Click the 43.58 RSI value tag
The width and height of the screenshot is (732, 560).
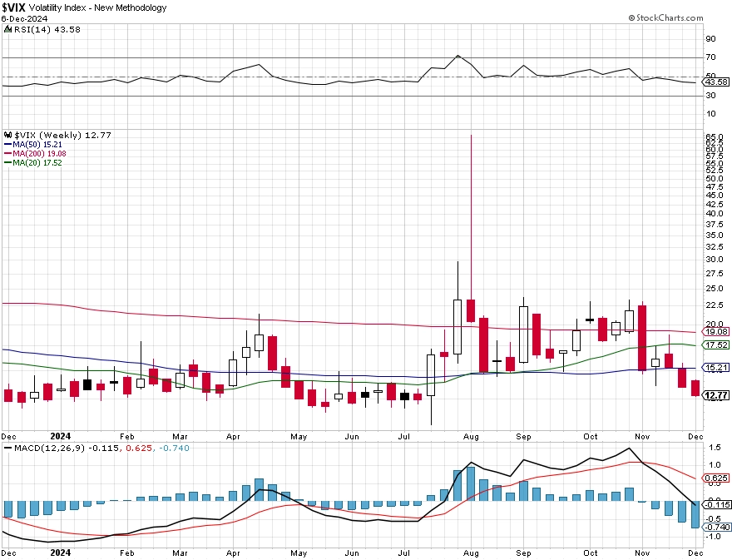pos(715,82)
